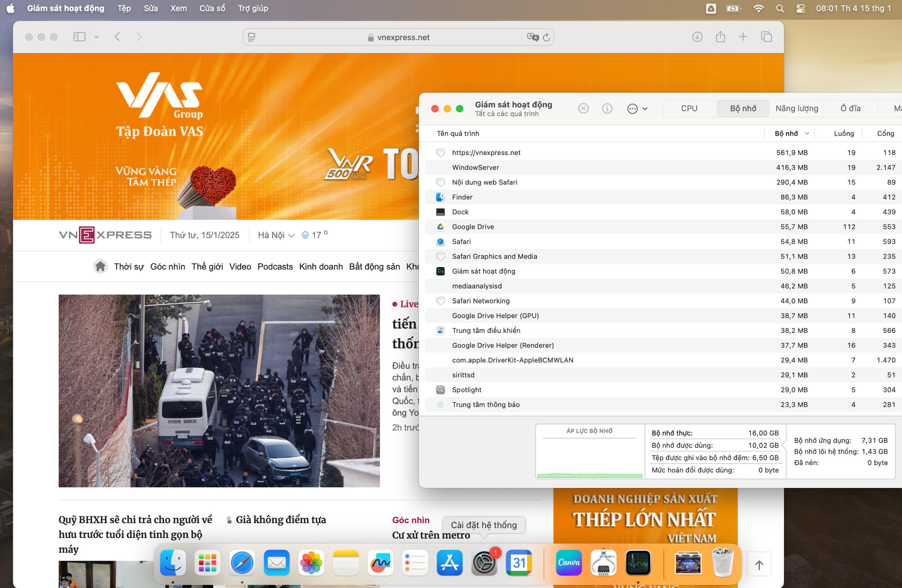Click the Spotlight process icon in list
The image size is (902, 588).
440,390
